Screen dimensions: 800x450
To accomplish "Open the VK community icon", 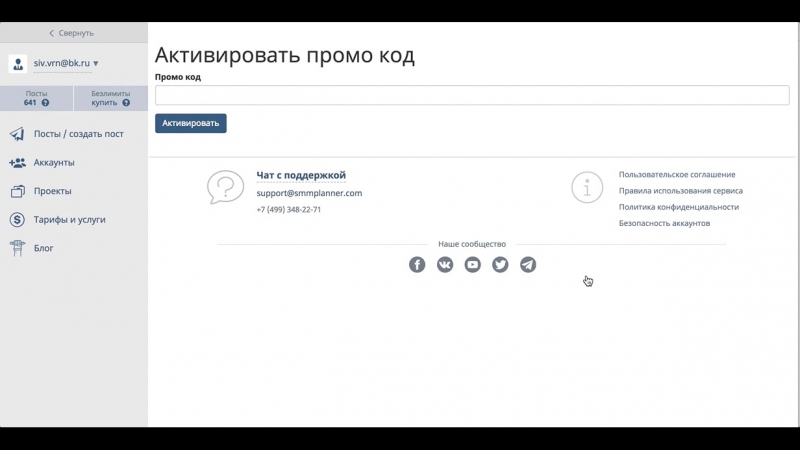I will point(445,265).
